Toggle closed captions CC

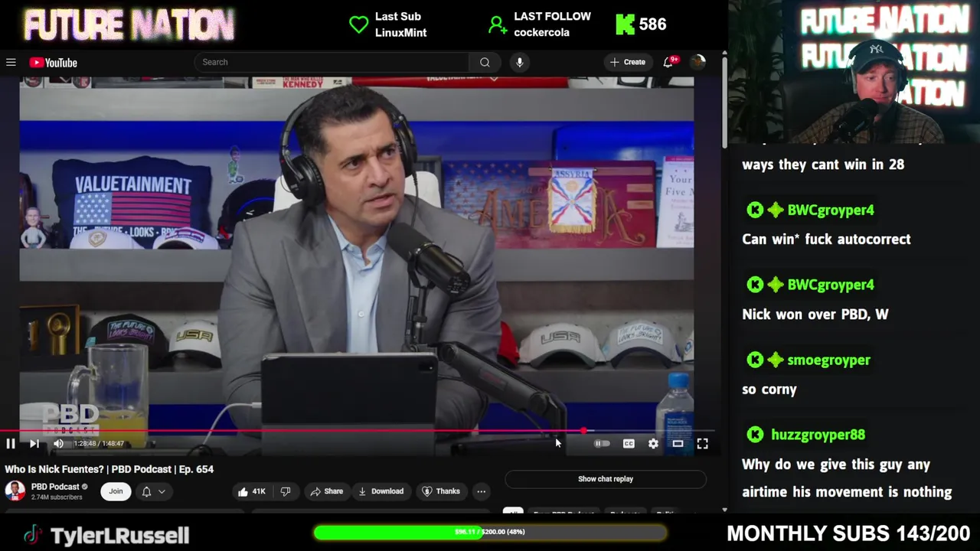[x=629, y=444]
